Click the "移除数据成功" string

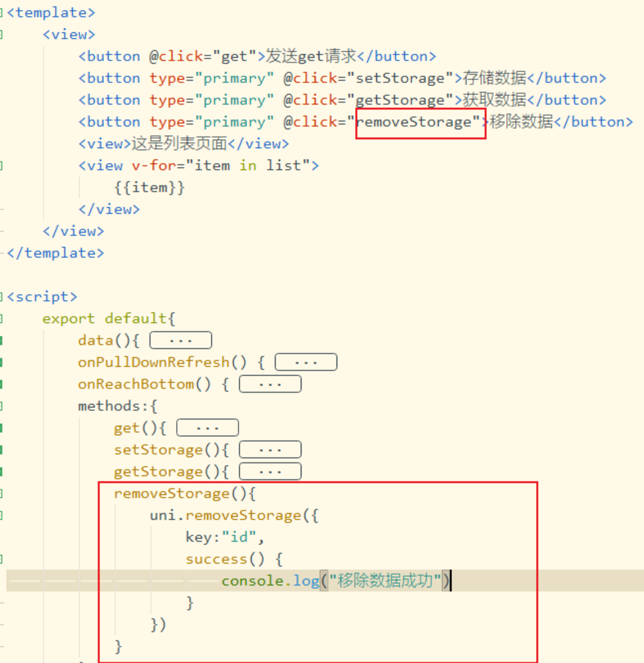(385, 581)
